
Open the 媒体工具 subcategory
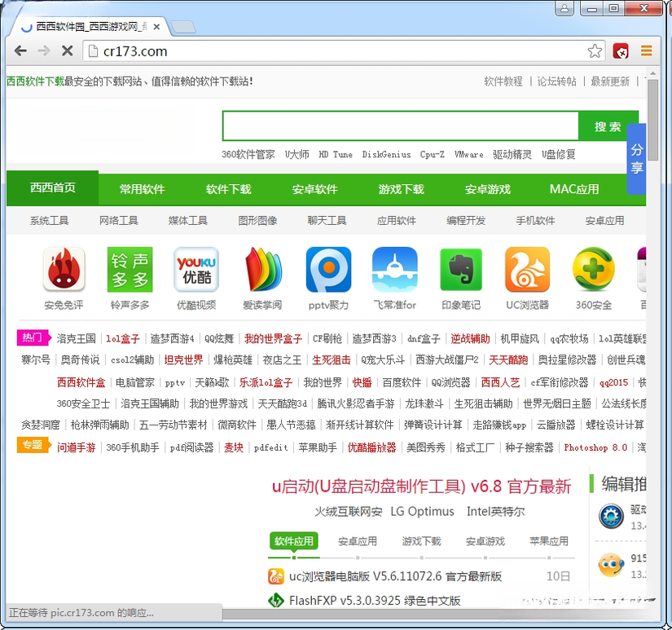(x=188, y=220)
